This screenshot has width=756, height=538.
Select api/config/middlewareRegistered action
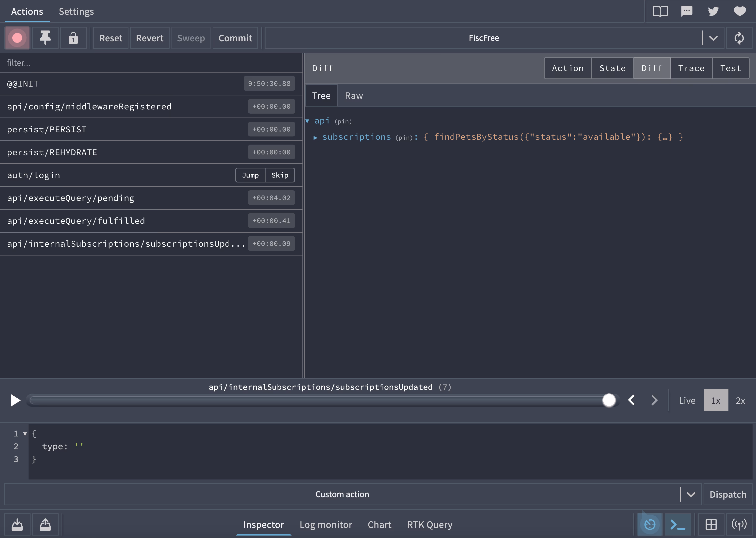coord(151,107)
